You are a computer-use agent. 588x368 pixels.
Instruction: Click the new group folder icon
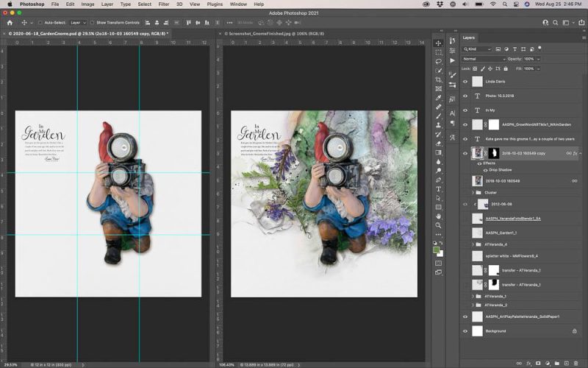tap(557, 364)
